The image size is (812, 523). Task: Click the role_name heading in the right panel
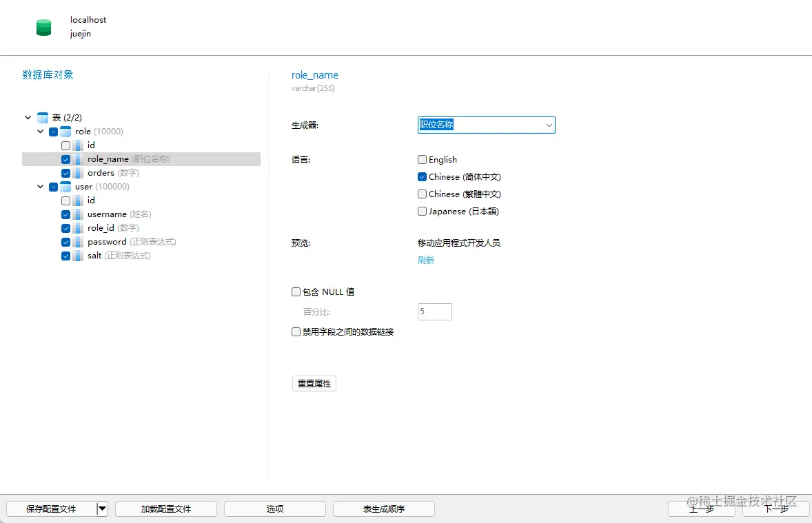point(315,75)
